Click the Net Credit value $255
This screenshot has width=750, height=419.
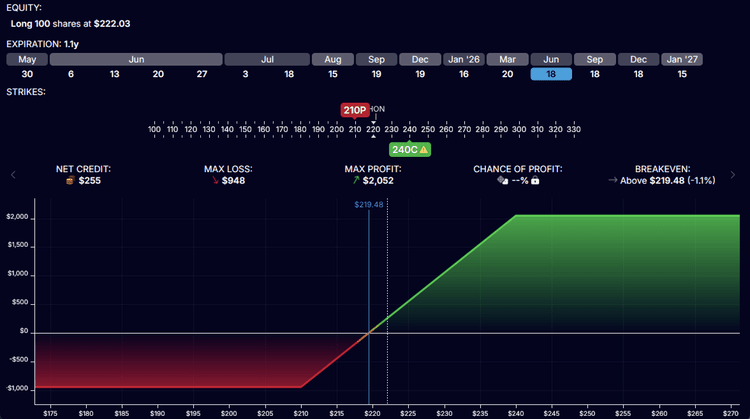click(89, 180)
